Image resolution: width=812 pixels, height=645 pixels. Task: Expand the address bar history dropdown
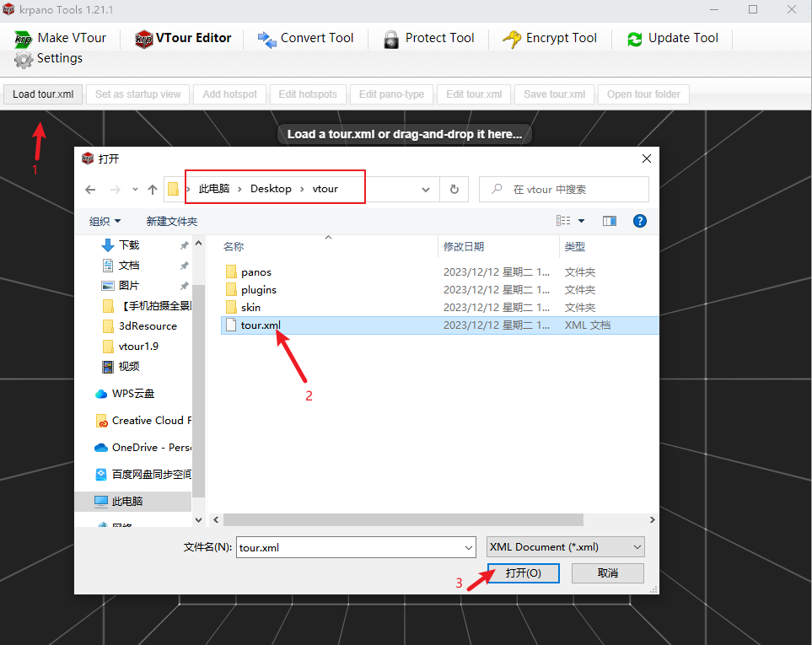click(x=426, y=190)
